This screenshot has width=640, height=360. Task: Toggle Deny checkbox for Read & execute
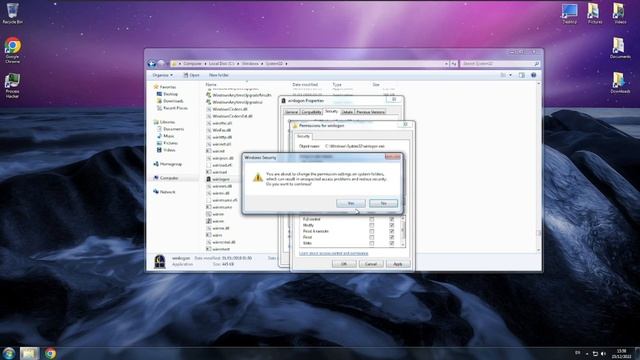392,231
